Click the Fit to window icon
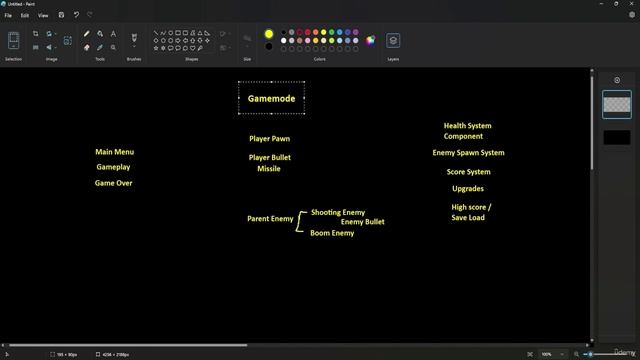The image size is (640, 360). click(x=530, y=354)
